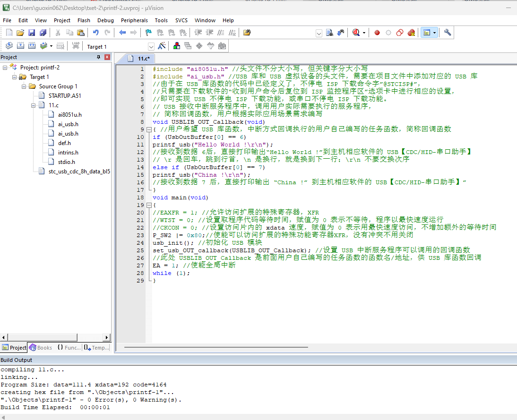
Task: Save the current file with Save icon
Action: click(x=32, y=33)
